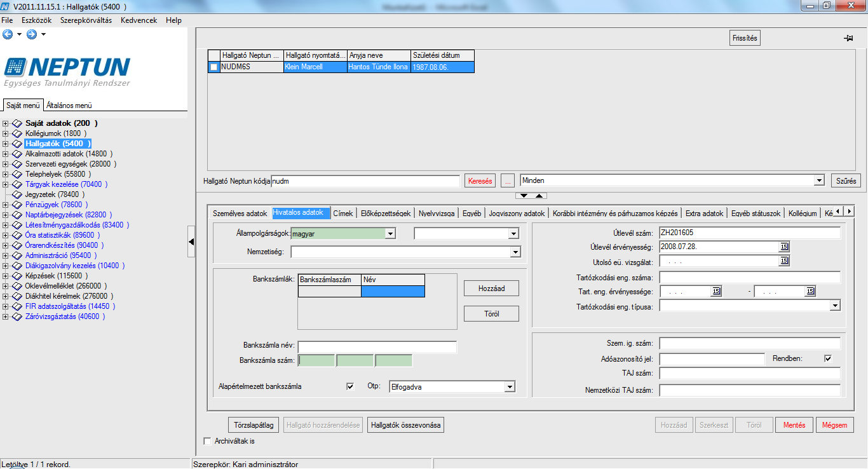Click the Pénzügyek tree item icon
Viewport: 868px width, 469px height.
[17, 205]
